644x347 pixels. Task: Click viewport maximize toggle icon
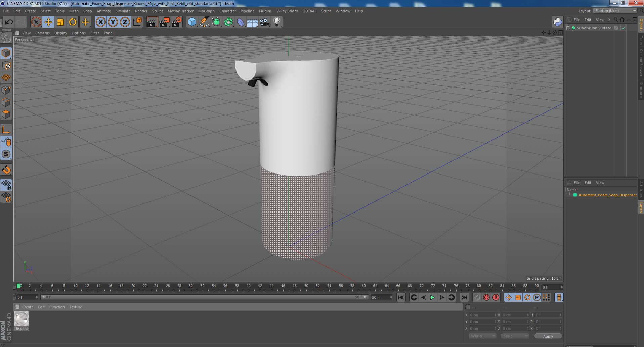560,33
